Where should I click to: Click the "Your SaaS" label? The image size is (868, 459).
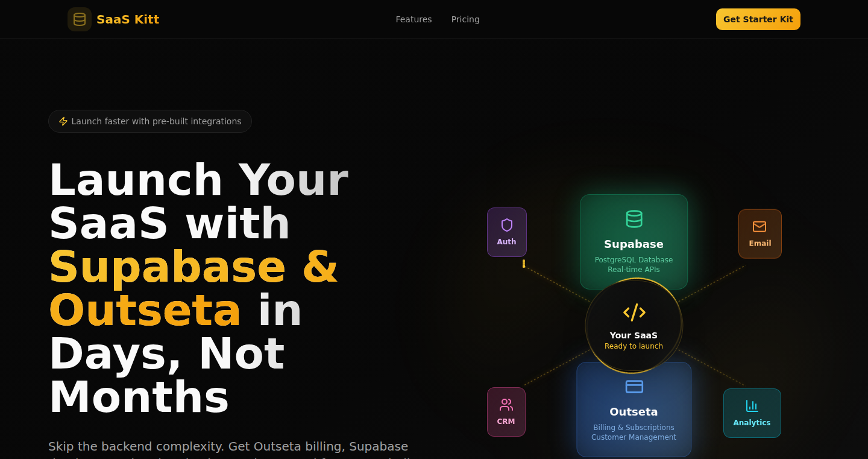634,335
